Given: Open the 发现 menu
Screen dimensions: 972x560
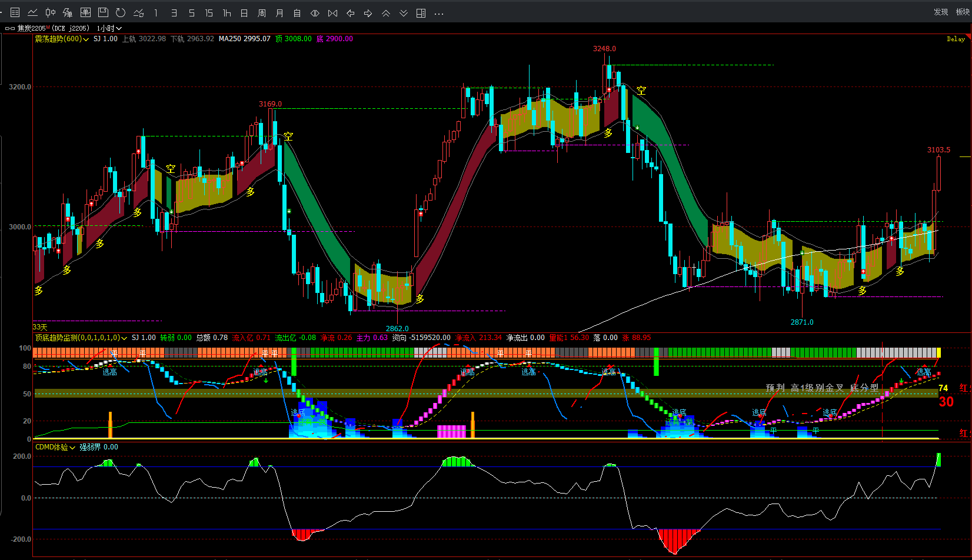Looking at the screenshot, I should coord(941,12).
